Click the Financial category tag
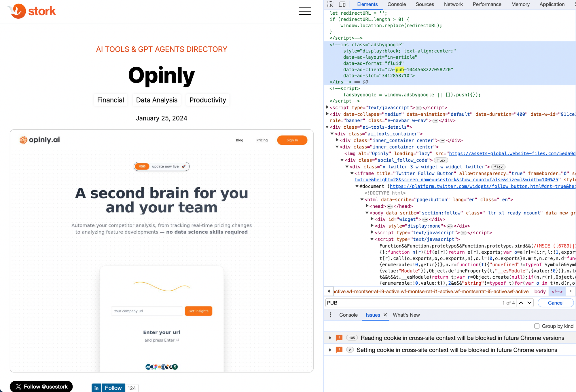 coord(111,100)
